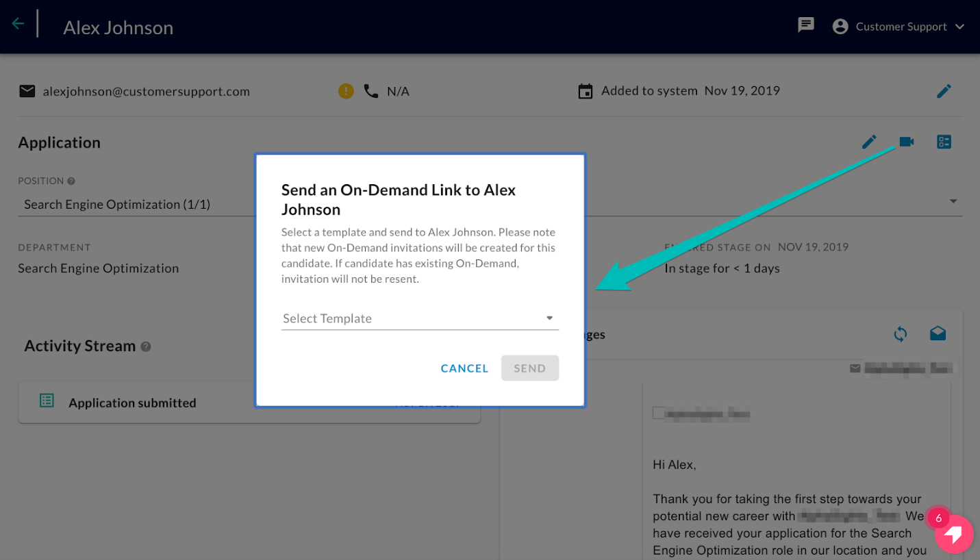Click the phone icon next to N/A
The width and height of the screenshot is (980, 560).
point(371,91)
